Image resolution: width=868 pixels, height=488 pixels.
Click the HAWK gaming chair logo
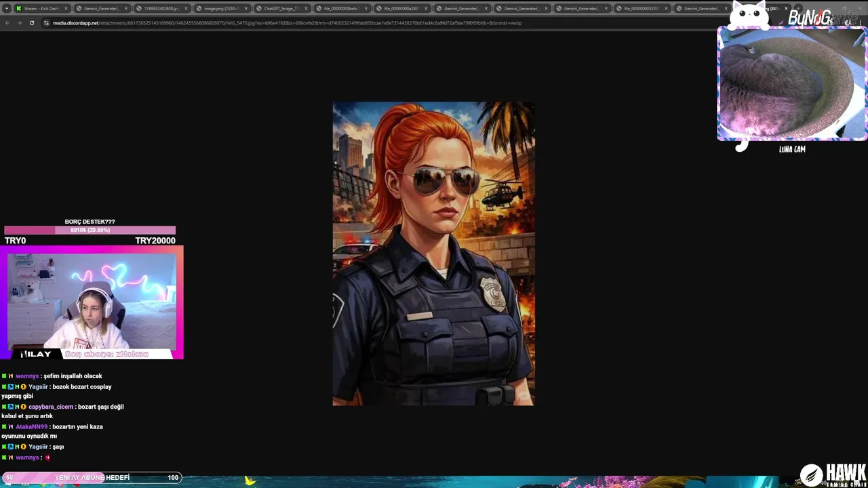(x=833, y=474)
